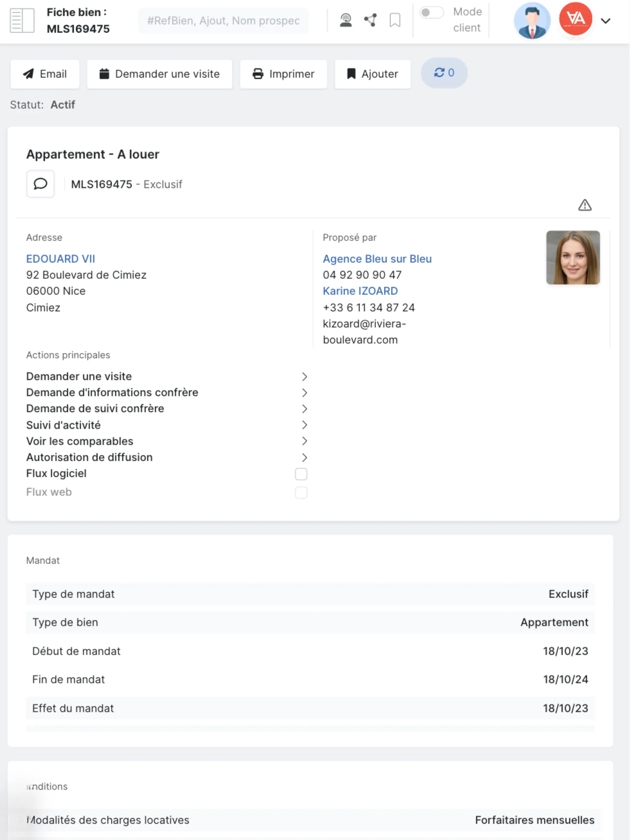Open the EDOUARD VII address link
Image resolution: width=630 pixels, height=840 pixels.
pyautogui.click(x=60, y=259)
